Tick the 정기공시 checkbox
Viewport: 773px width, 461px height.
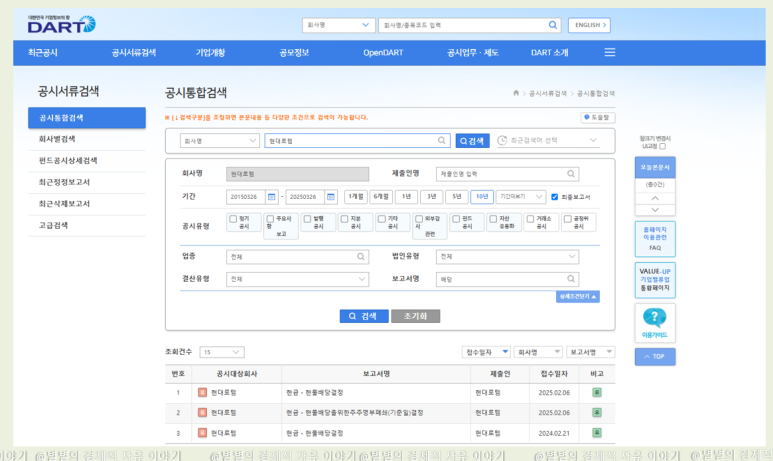pos(233,219)
